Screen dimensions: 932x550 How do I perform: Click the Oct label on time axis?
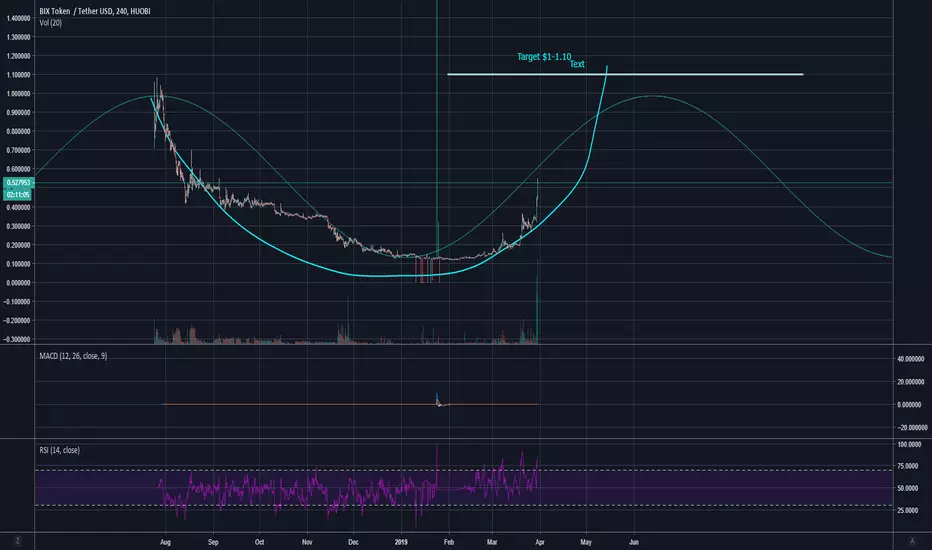pos(259,542)
